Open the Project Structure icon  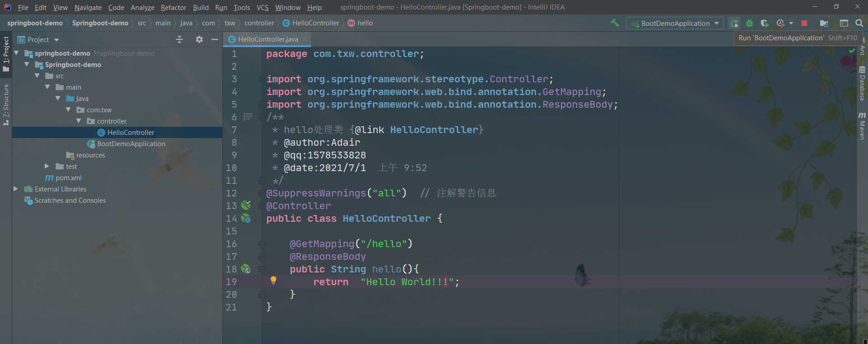coord(824,23)
